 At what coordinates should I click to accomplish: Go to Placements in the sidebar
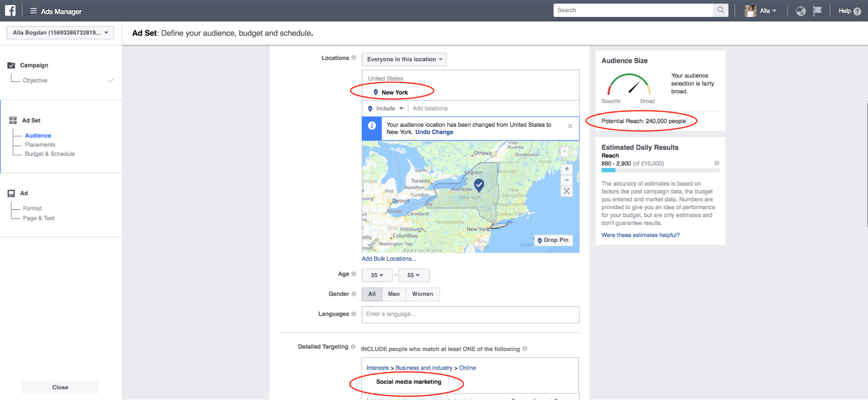[40, 145]
